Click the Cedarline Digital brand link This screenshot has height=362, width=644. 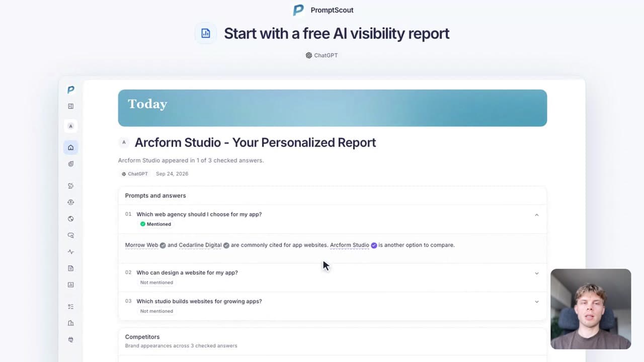point(200,245)
